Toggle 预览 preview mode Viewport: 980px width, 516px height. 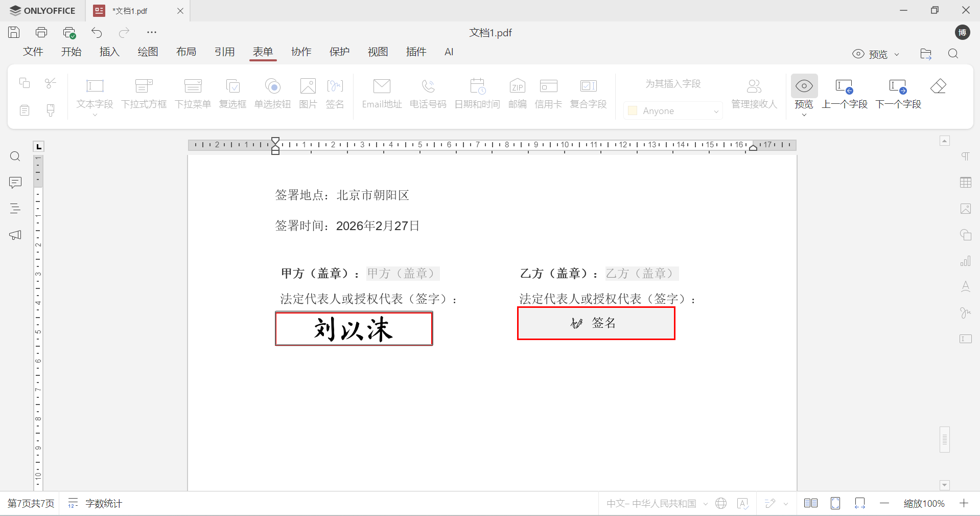pos(803,95)
